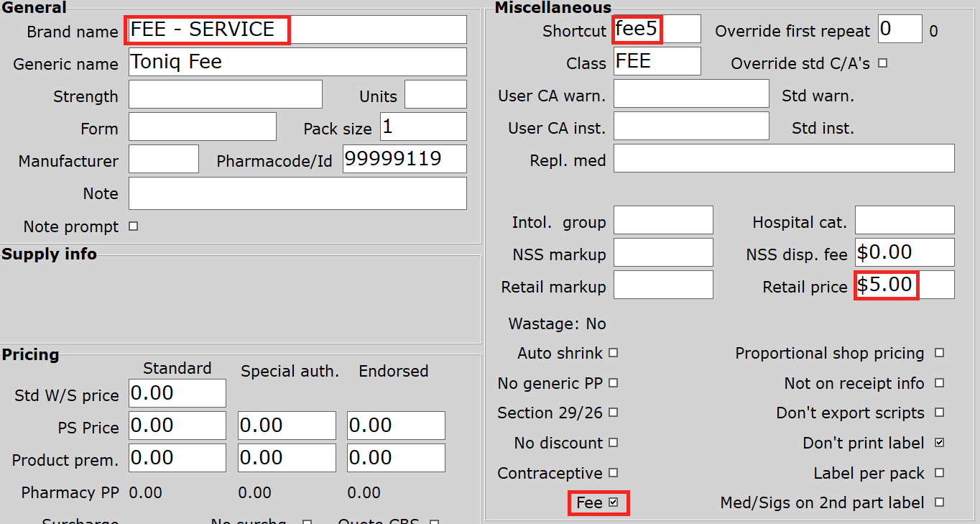Screen dimensions: 980x524
Task: Enable Label per pack checkbox
Action: point(939,473)
